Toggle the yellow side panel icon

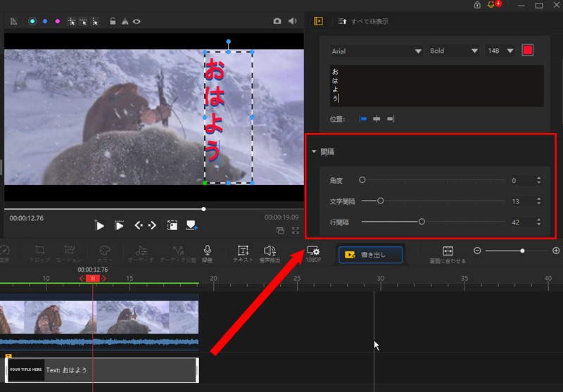coord(319,21)
